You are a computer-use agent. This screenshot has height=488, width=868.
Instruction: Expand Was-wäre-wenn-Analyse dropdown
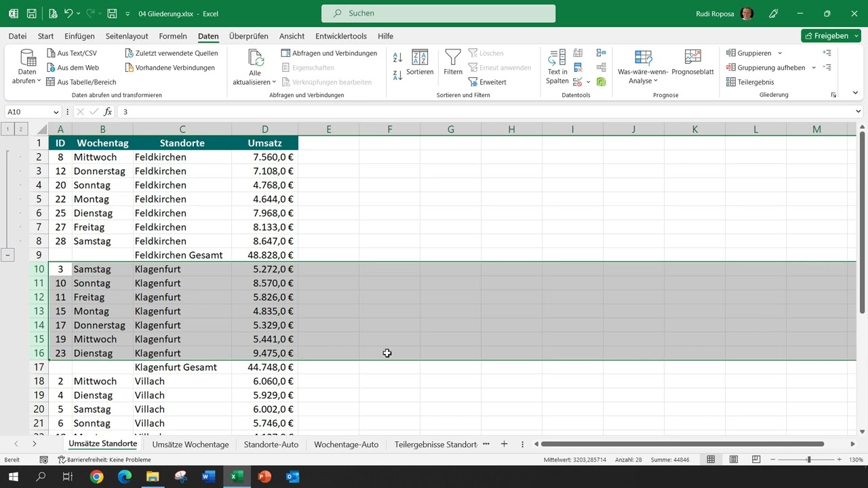coord(656,81)
